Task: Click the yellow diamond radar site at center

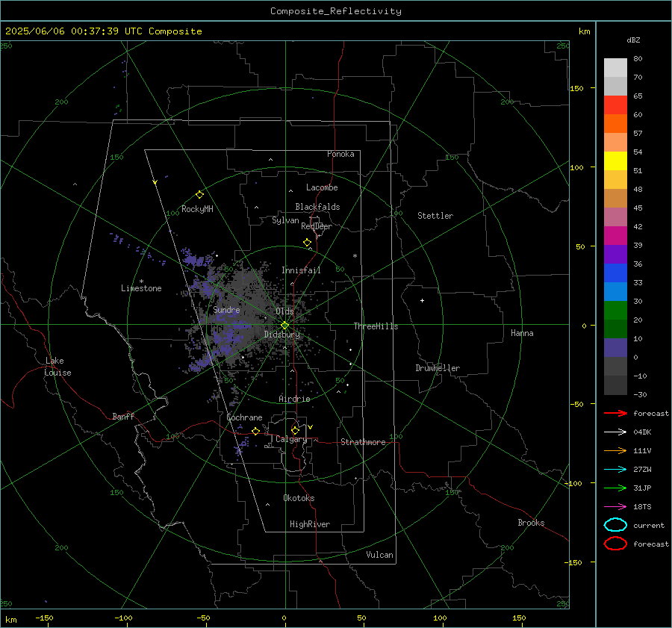Action: pyautogui.click(x=285, y=326)
